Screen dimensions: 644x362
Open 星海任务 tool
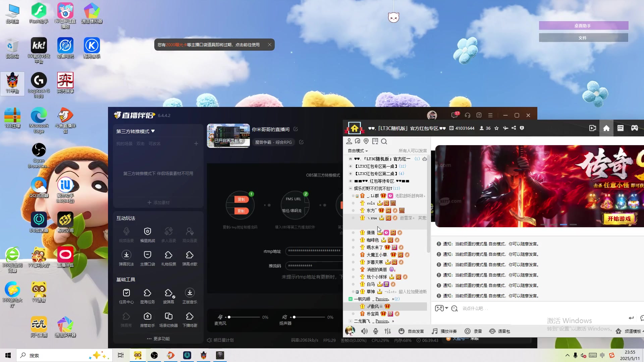147,296
